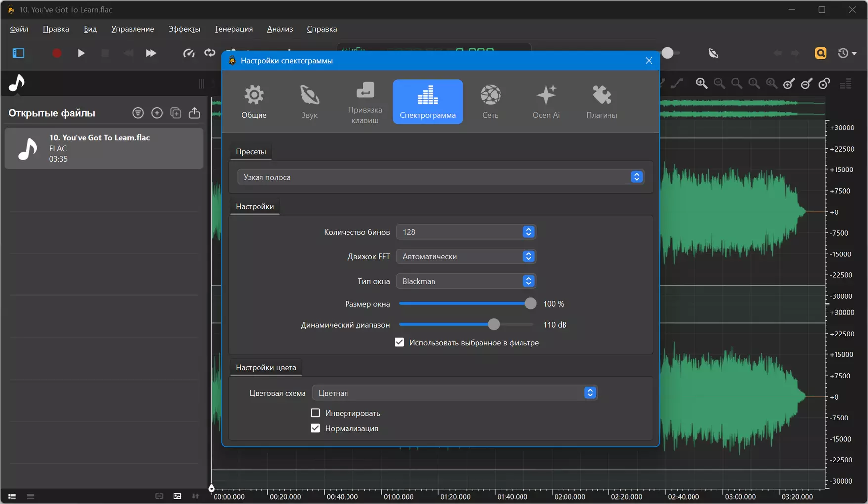Click the image view icon in status bar
The height and width of the screenshot is (504, 868).
177,496
